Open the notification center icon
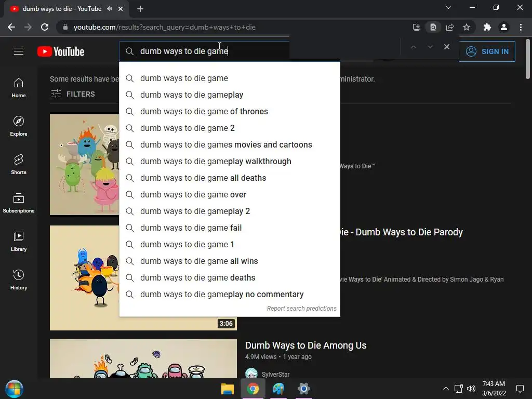 tap(520, 389)
